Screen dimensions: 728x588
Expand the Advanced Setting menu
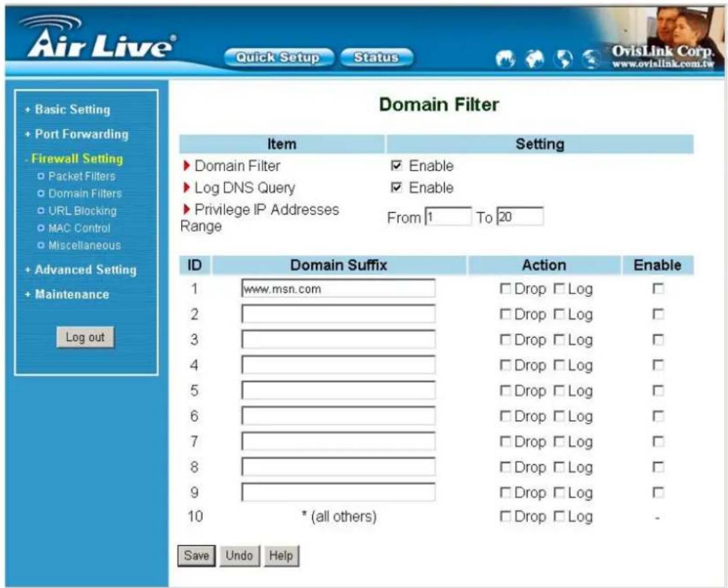[x=86, y=270]
